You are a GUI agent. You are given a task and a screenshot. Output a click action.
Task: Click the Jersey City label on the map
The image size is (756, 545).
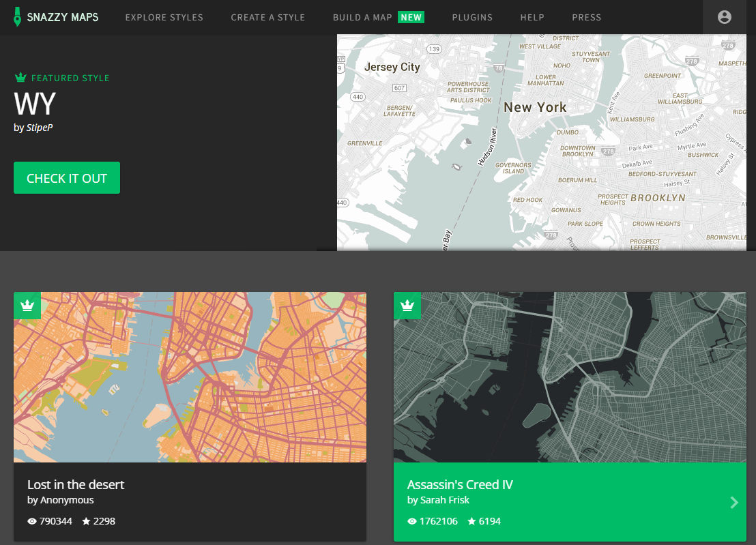click(x=392, y=67)
